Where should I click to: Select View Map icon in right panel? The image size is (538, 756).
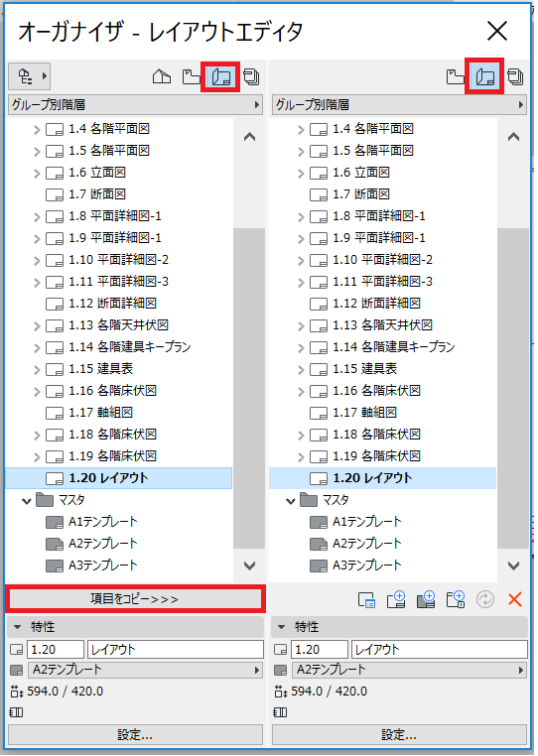click(455, 76)
